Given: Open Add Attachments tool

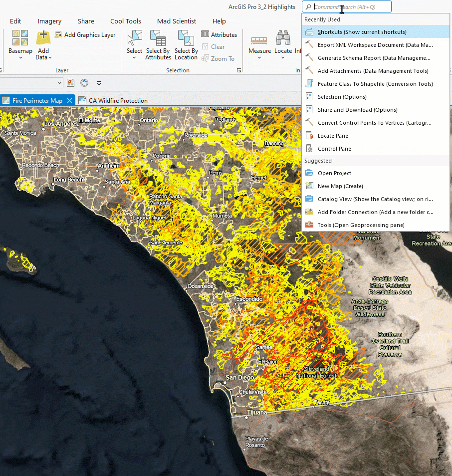Looking at the screenshot, I should (376, 71).
